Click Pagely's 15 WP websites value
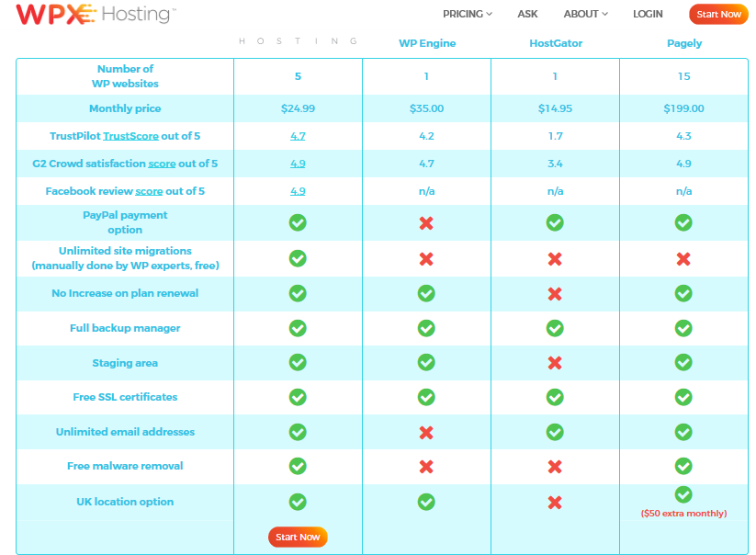Viewport: 756px width, 555px height. [x=683, y=76]
